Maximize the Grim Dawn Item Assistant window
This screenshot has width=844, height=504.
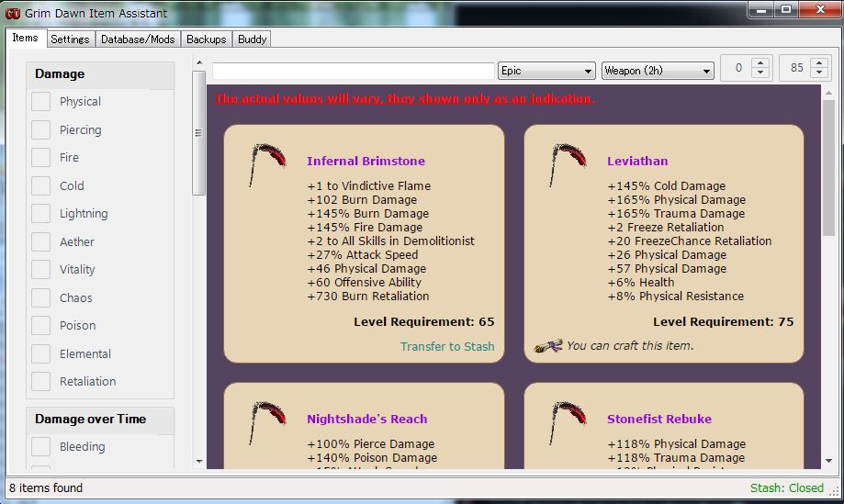(786, 10)
